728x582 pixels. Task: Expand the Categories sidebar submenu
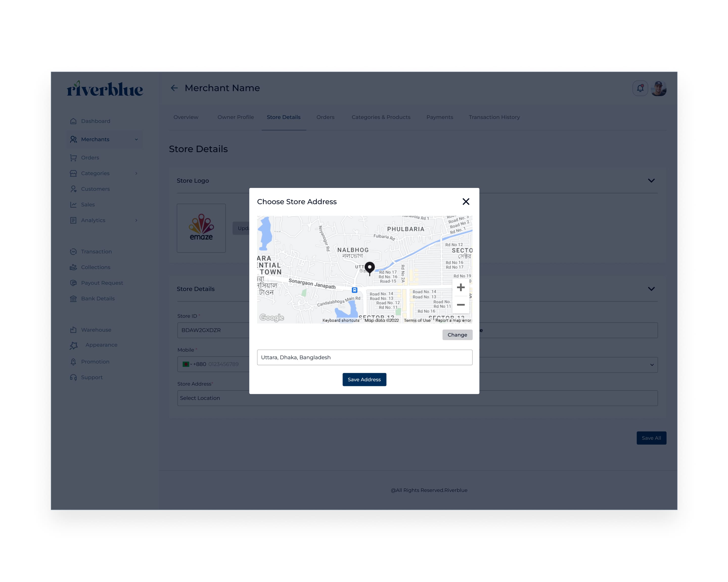[136, 174]
